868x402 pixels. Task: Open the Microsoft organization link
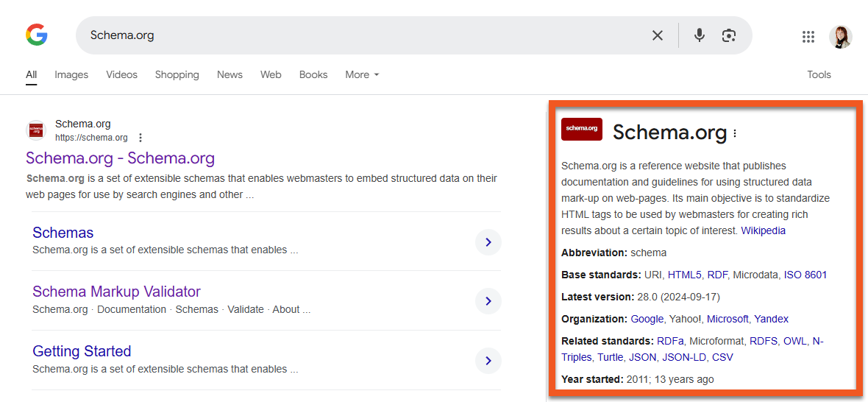point(728,319)
